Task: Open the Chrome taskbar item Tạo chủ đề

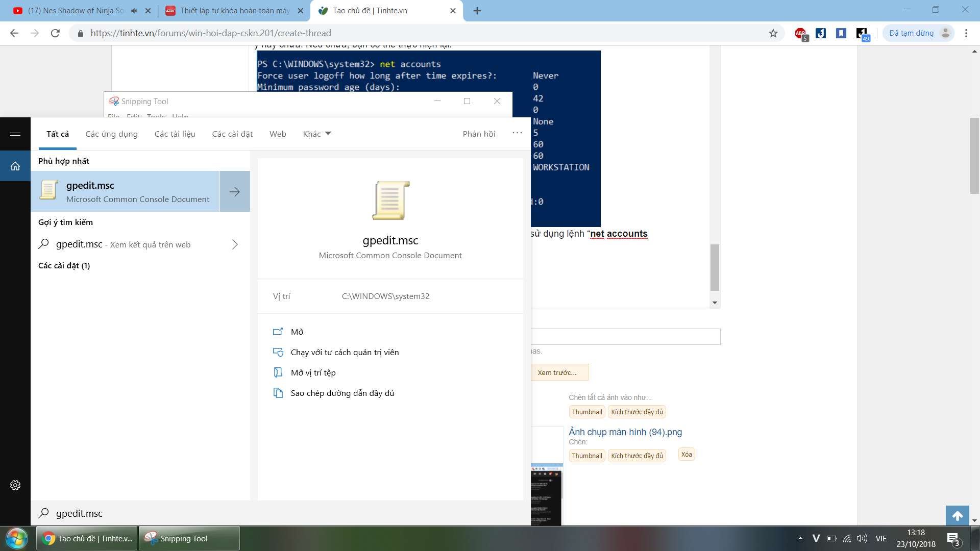Action: [x=87, y=539]
